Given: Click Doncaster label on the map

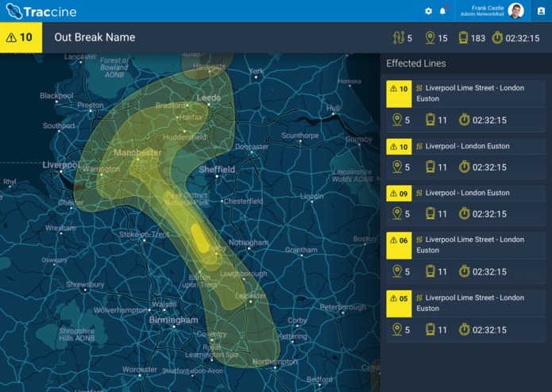Looking at the screenshot, I should [252, 146].
